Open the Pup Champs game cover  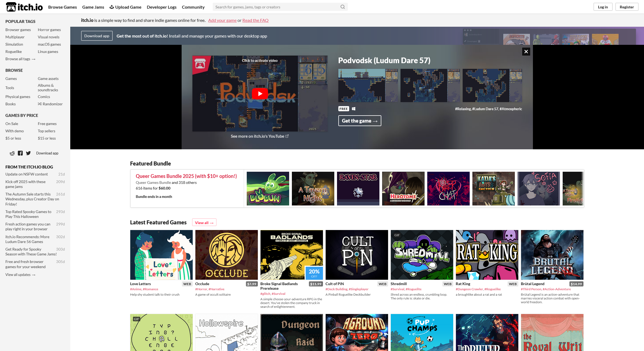click(422, 333)
